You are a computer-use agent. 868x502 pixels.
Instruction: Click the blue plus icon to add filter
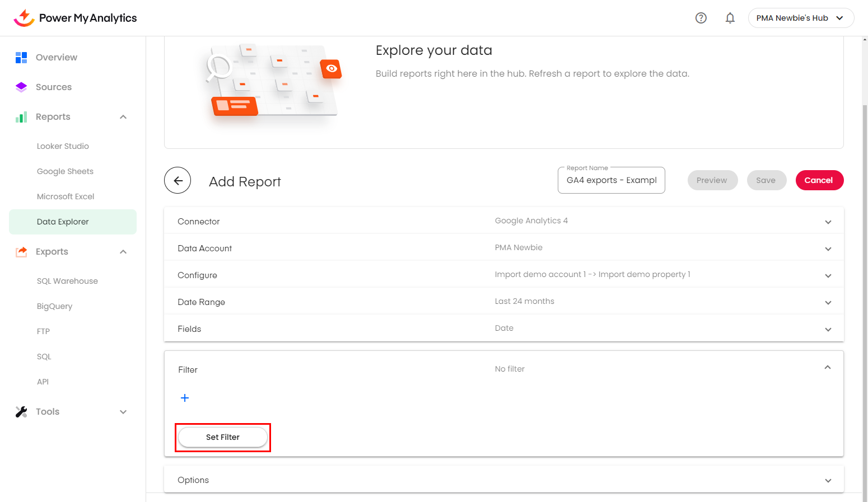click(185, 398)
